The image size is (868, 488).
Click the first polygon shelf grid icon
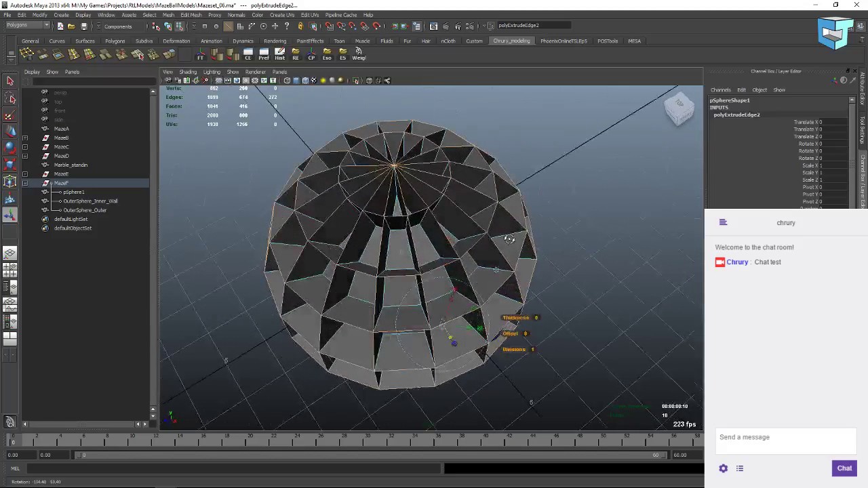[x=26, y=54]
